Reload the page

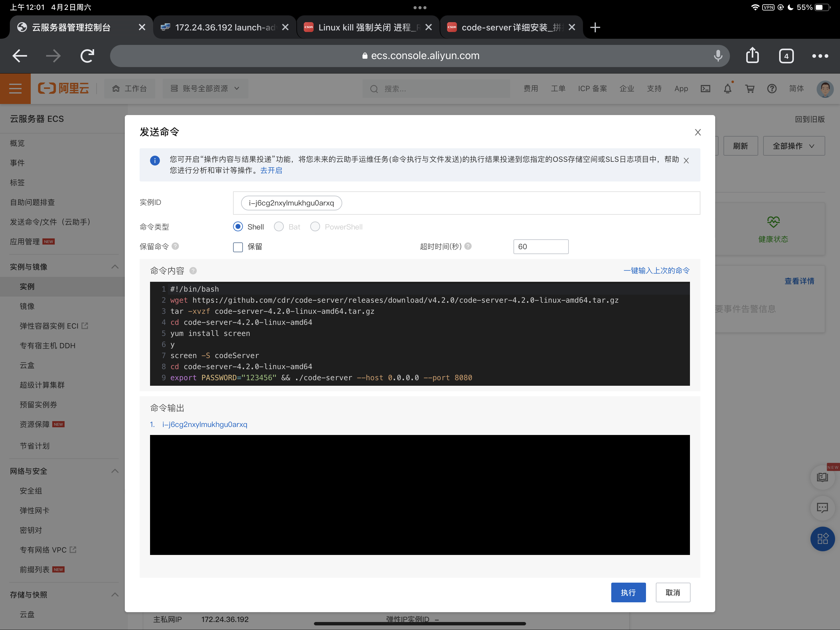[x=87, y=56]
